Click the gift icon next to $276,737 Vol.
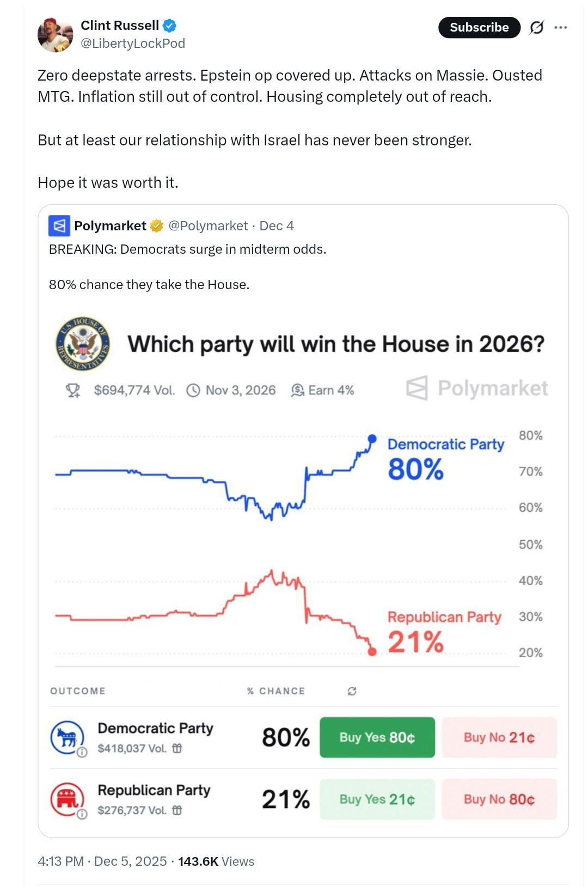This screenshot has height=887, width=588. click(x=177, y=811)
